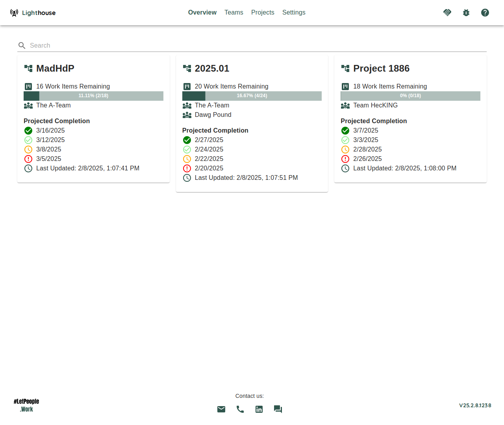Screen dimensions: 504x425
Task: Click board icon next to 16 Work Items Remaining
Action: [28, 87]
